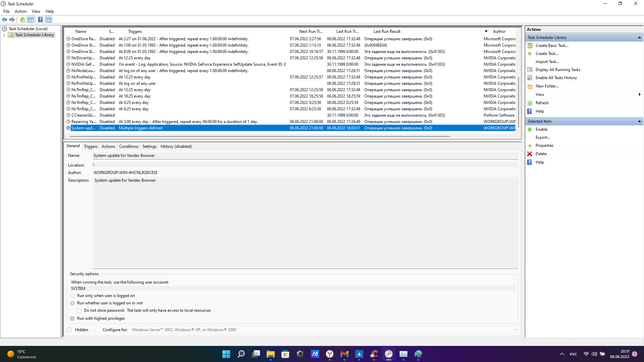
Task: Toggle 'Do not store password' checkbox
Action: 79,311
